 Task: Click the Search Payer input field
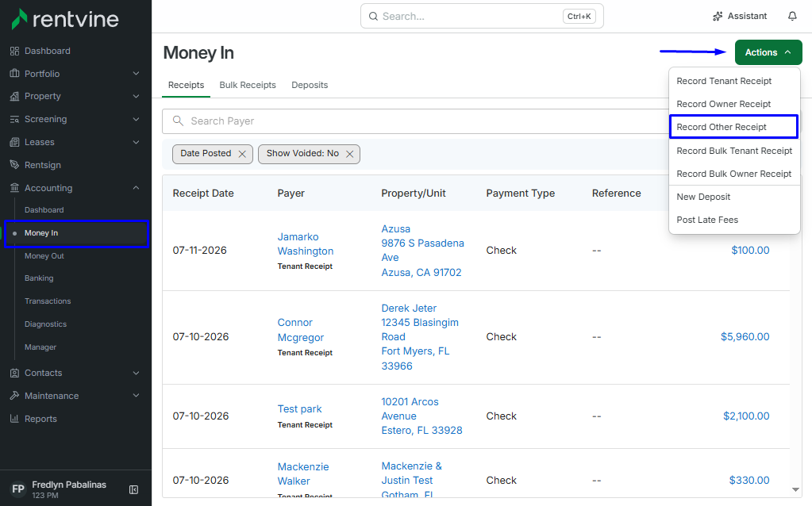point(415,121)
